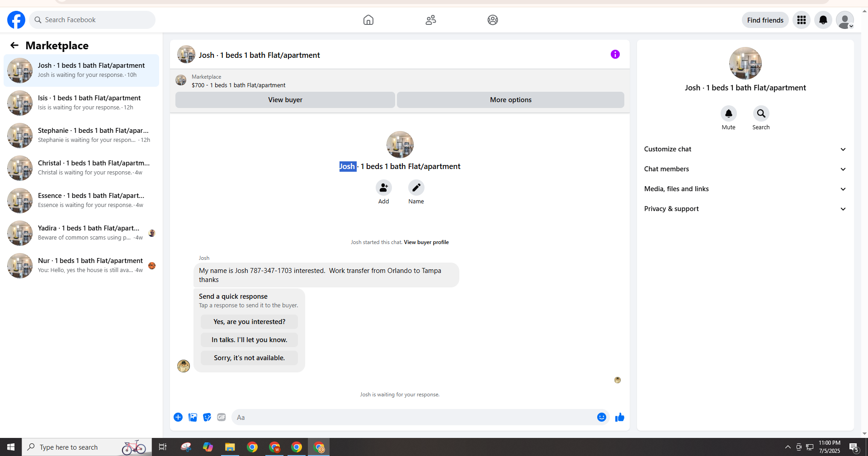The image size is (868, 456).
Task: Open Task View in taskbar
Action: (x=163, y=447)
